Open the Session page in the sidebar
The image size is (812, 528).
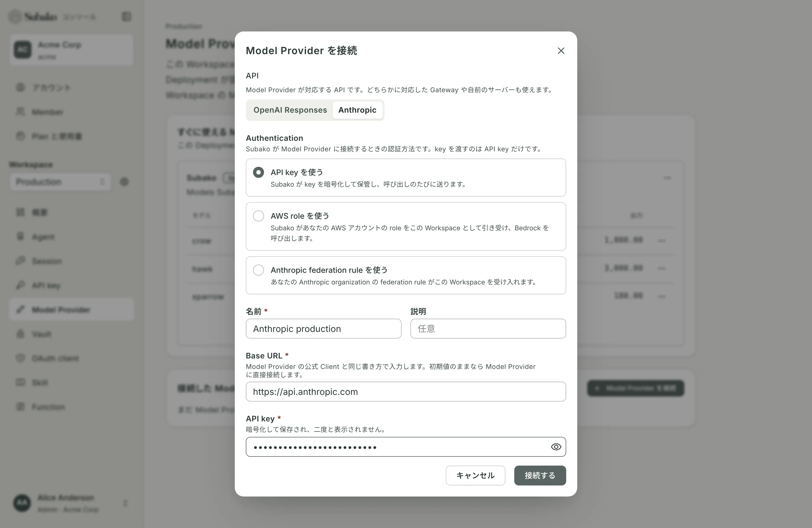pos(71,261)
